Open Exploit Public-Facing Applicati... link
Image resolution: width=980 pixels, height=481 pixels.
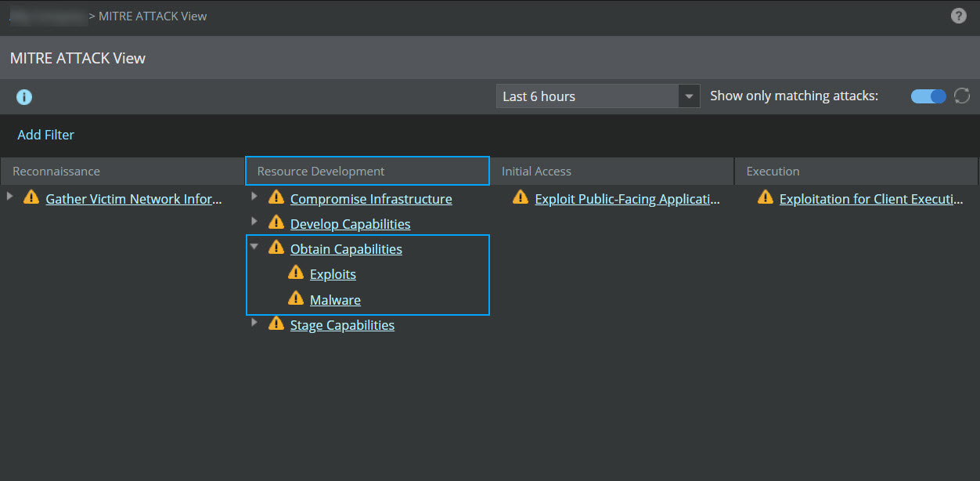click(627, 199)
